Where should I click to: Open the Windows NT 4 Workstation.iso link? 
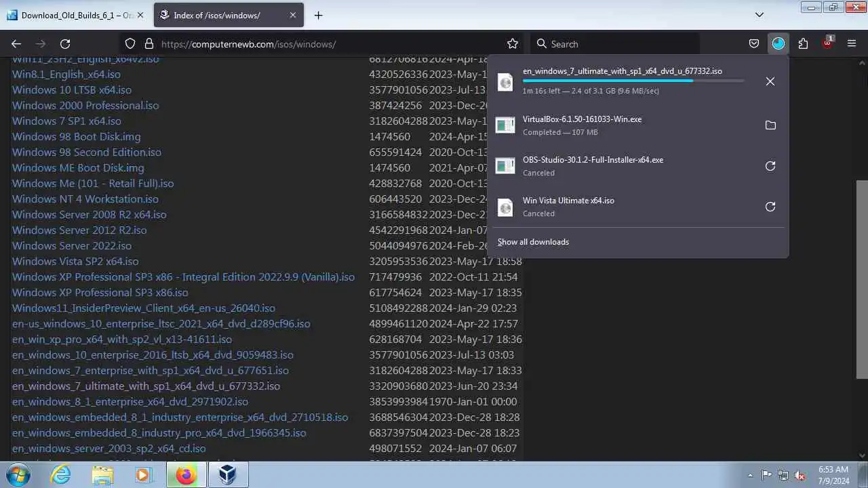coord(85,199)
